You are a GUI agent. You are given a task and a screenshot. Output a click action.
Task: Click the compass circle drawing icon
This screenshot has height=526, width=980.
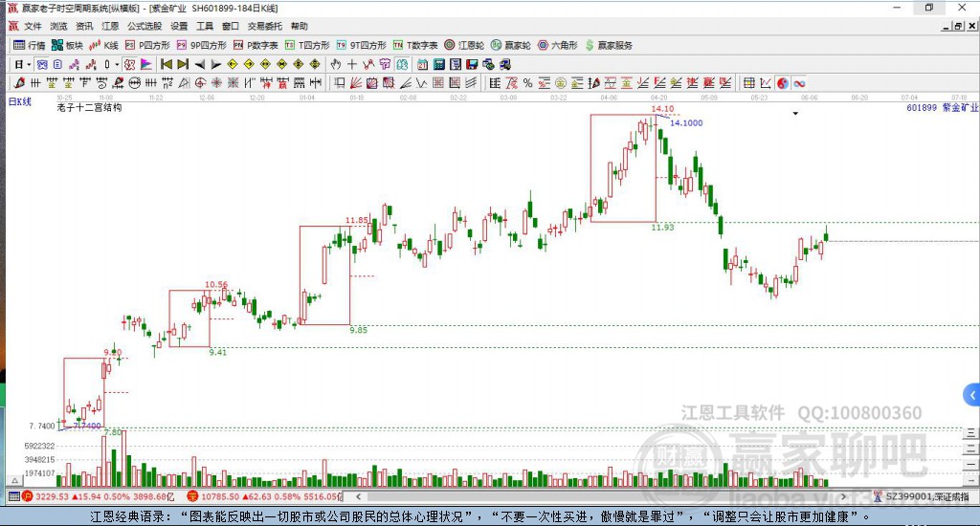(x=200, y=83)
